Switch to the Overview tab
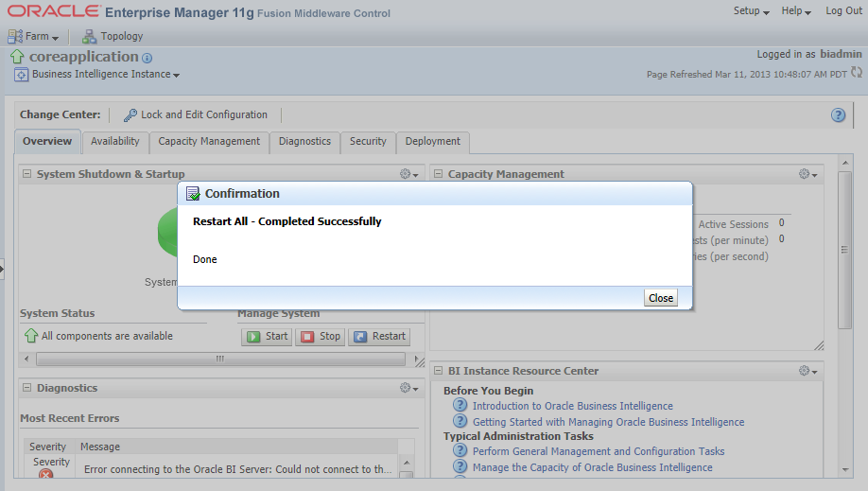The image size is (868, 491). click(47, 141)
